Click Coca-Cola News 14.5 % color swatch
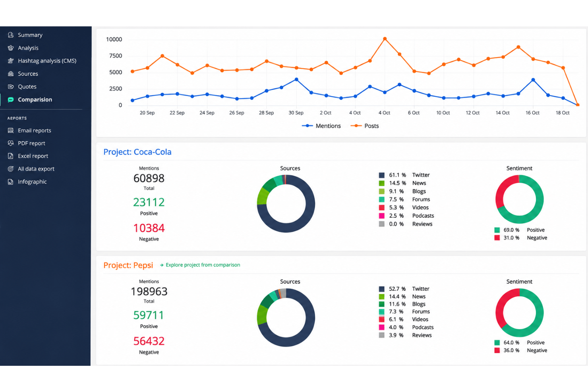 [x=381, y=183]
